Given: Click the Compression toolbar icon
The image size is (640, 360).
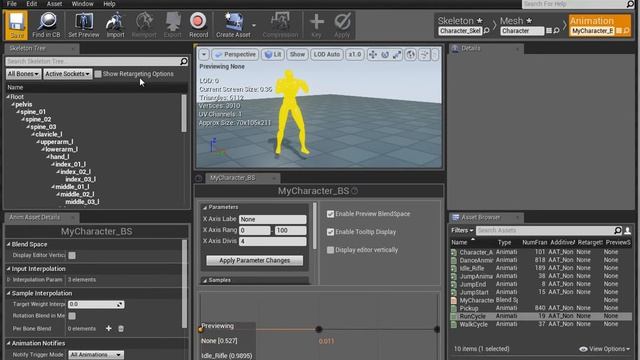Looking at the screenshot, I should 280,25.
